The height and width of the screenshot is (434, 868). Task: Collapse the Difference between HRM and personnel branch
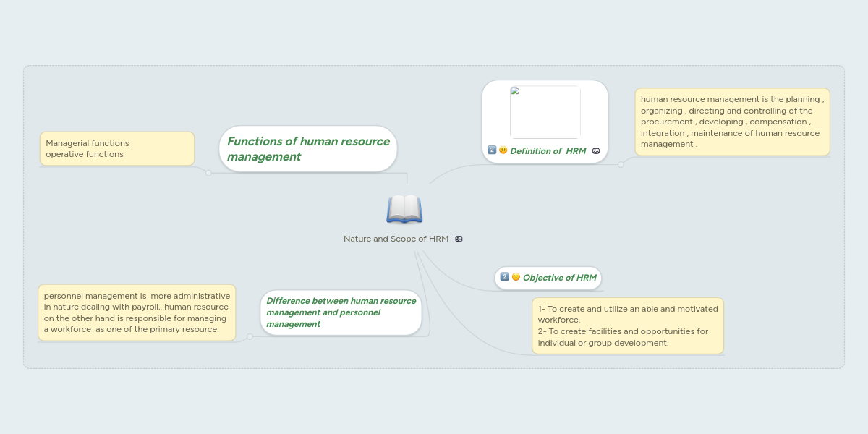(250, 336)
